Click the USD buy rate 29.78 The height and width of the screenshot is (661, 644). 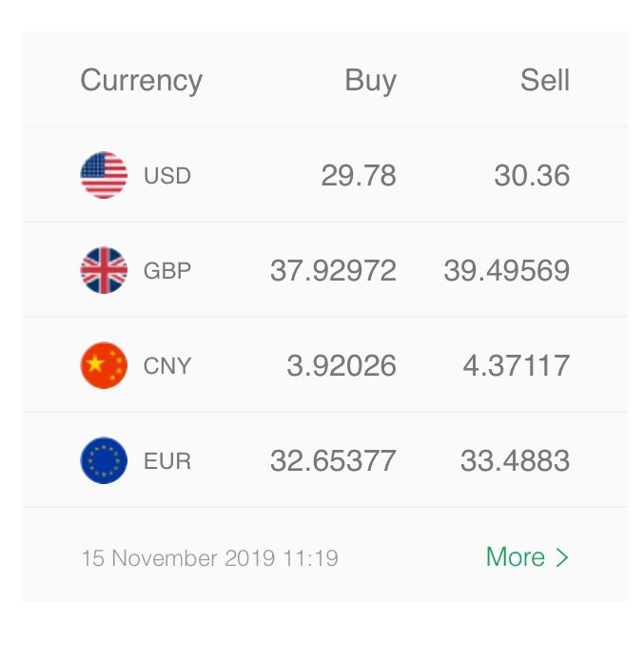[359, 175]
